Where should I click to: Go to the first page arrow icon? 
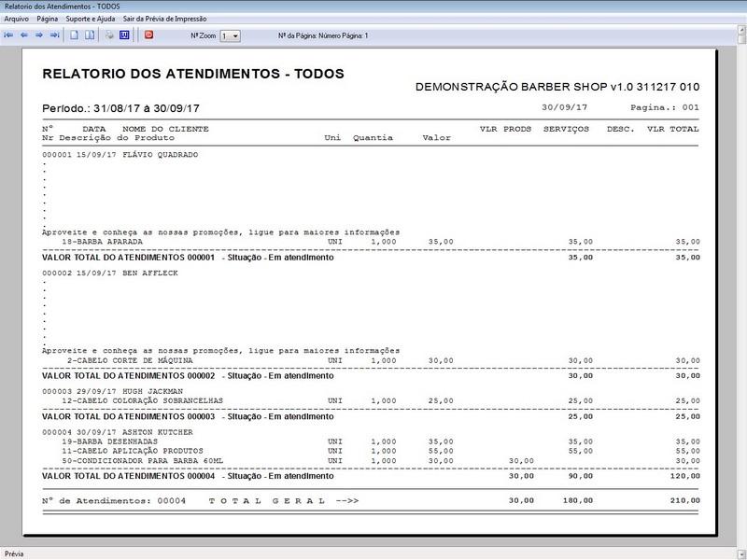(x=8, y=35)
